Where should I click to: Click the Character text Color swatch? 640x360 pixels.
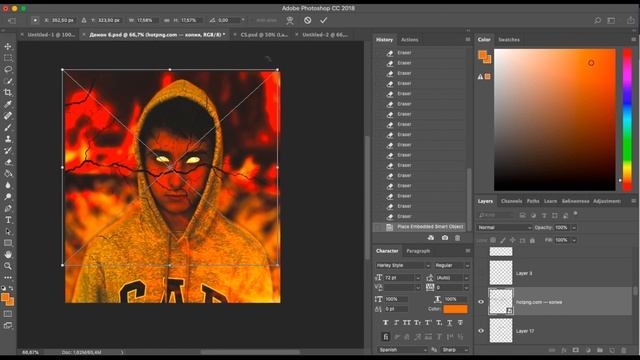point(455,309)
